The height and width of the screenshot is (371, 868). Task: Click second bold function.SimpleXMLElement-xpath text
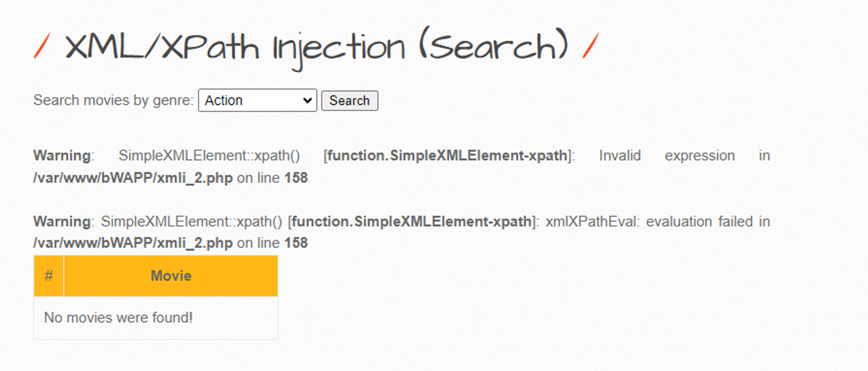pos(411,222)
